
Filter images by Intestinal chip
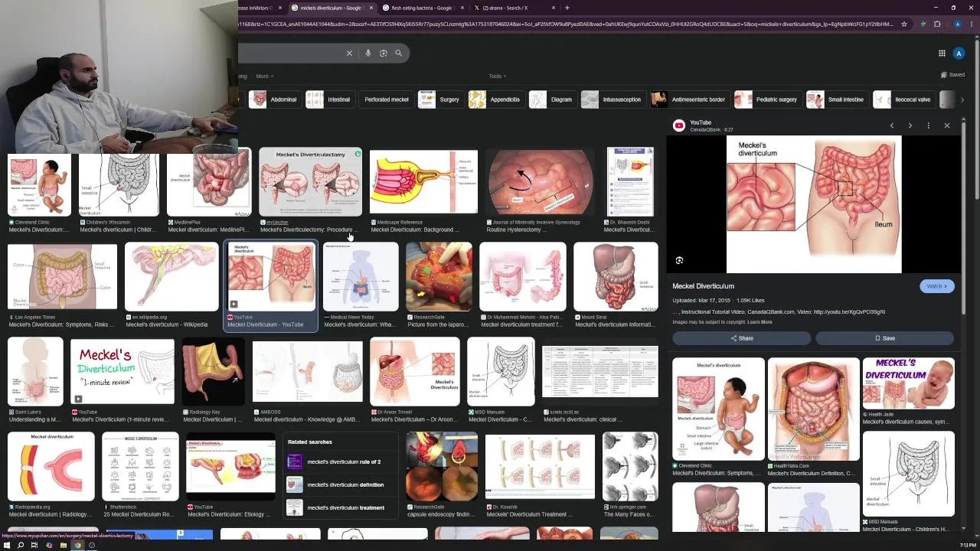(329, 99)
